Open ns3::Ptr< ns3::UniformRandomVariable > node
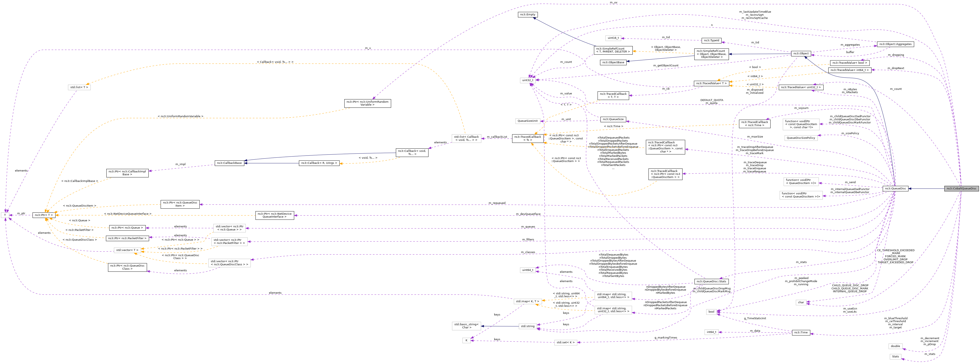980x363 pixels. 368,103
